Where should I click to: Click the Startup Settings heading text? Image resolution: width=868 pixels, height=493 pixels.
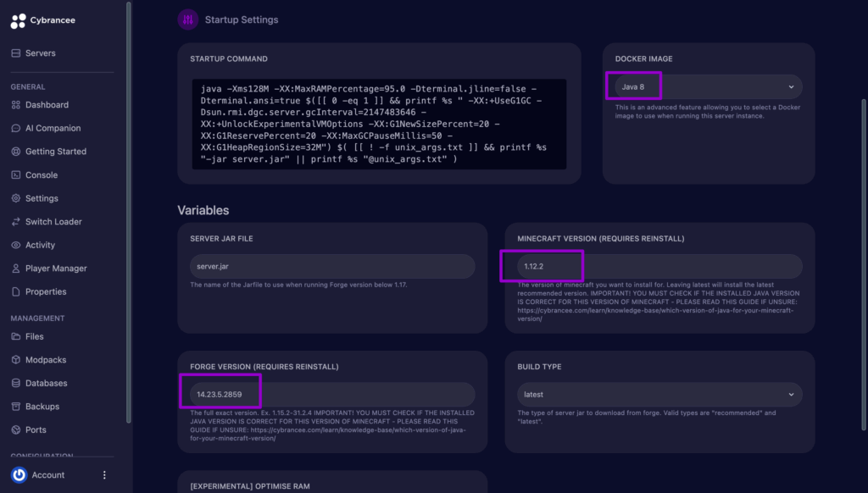coord(242,20)
